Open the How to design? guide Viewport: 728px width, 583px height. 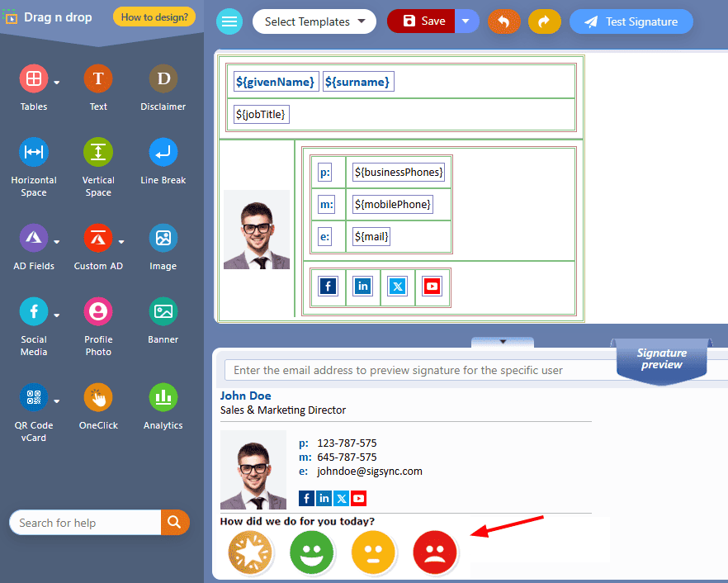[154, 17]
